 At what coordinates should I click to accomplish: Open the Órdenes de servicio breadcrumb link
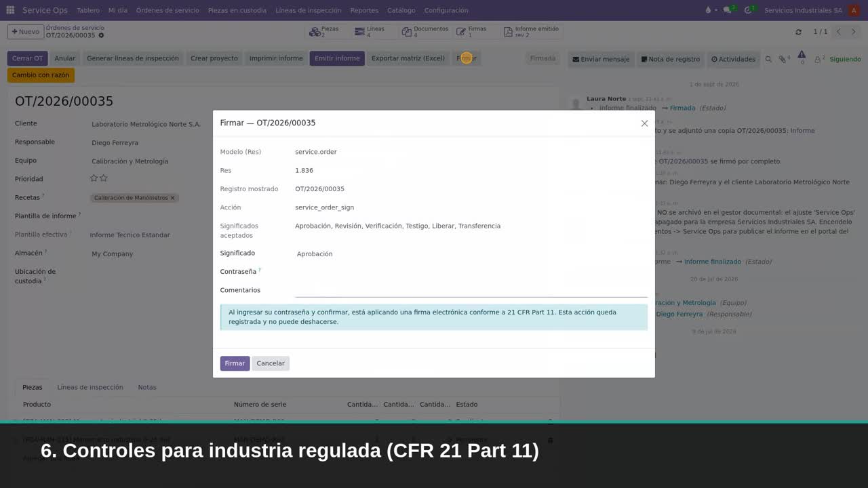point(75,28)
